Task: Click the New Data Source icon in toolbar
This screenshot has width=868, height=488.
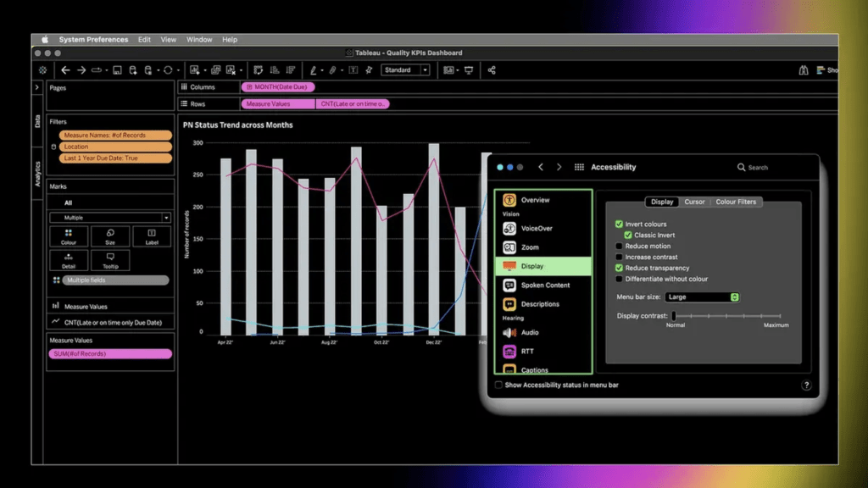Action: tap(133, 70)
